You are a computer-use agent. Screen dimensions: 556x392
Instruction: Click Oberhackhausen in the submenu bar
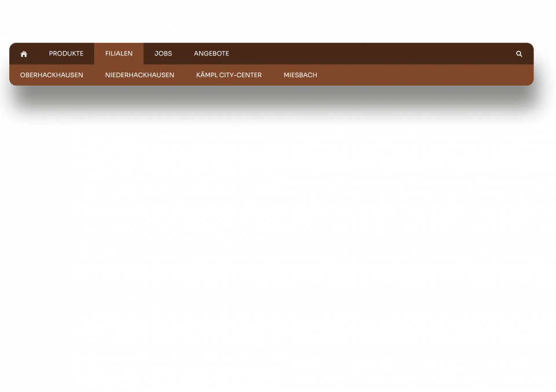tap(52, 75)
